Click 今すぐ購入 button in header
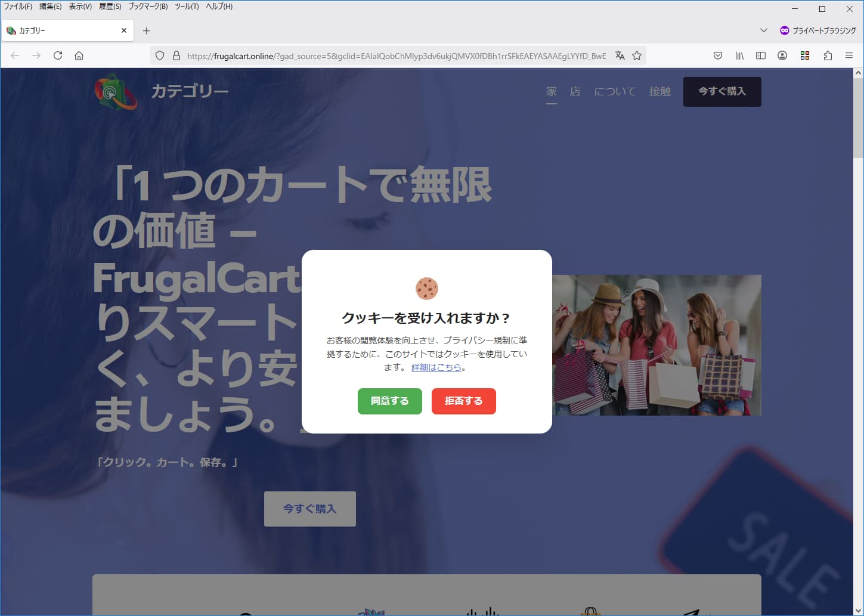The width and height of the screenshot is (864, 616). (722, 92)
